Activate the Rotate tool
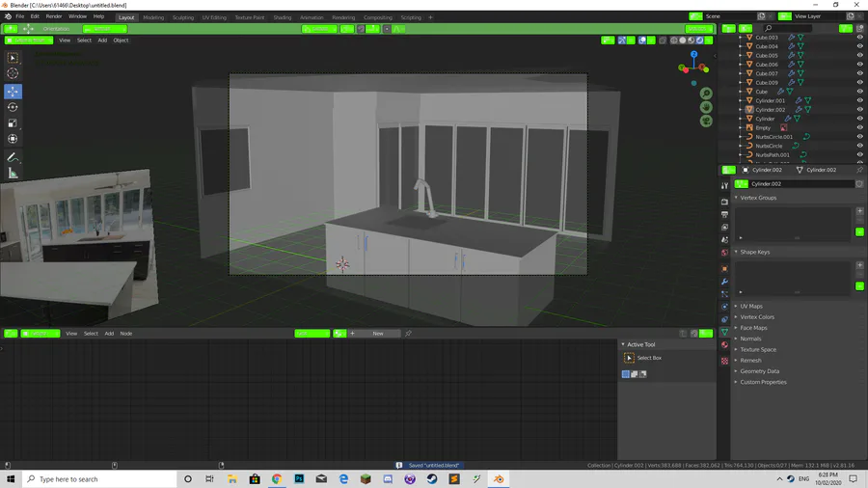Viewport: 868px width, 488px height. click(x=13, y=107)
